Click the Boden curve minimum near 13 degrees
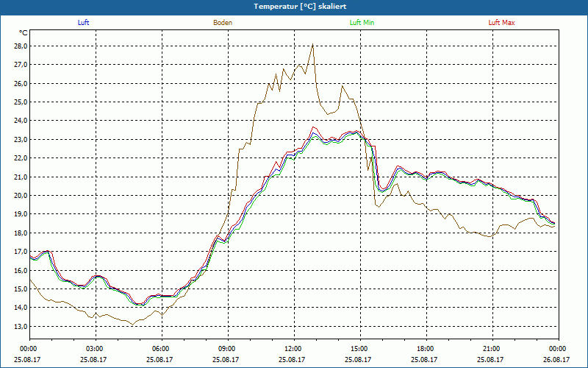588x368 pixels. (x=133, y=325)
